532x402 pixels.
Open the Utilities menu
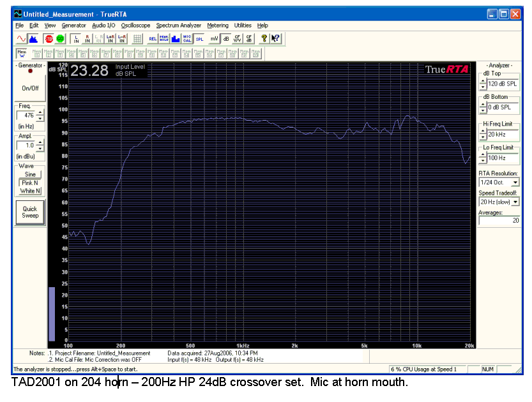(243, 26)
